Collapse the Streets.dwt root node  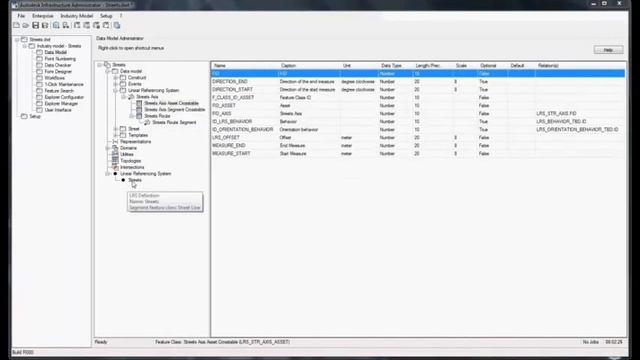[x=17, y=40]
